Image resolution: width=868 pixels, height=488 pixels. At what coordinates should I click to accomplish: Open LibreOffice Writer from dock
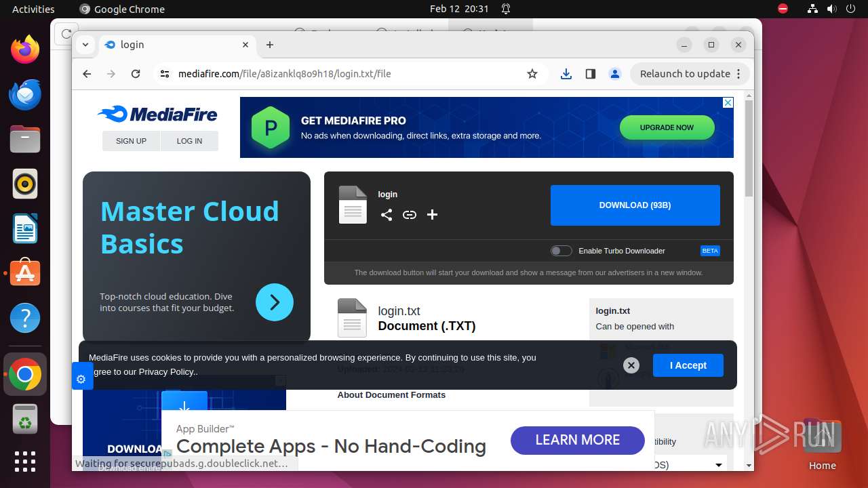point(25,228)
